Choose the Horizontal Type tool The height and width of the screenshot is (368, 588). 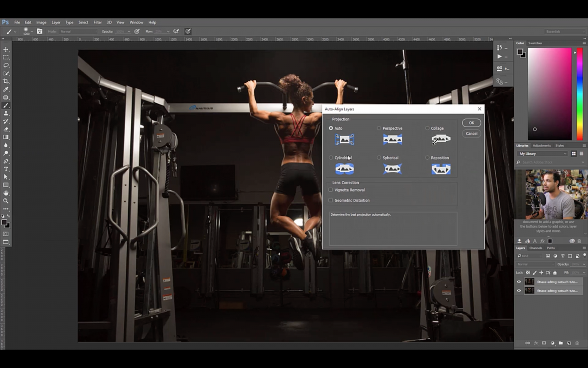click(5, 169)
